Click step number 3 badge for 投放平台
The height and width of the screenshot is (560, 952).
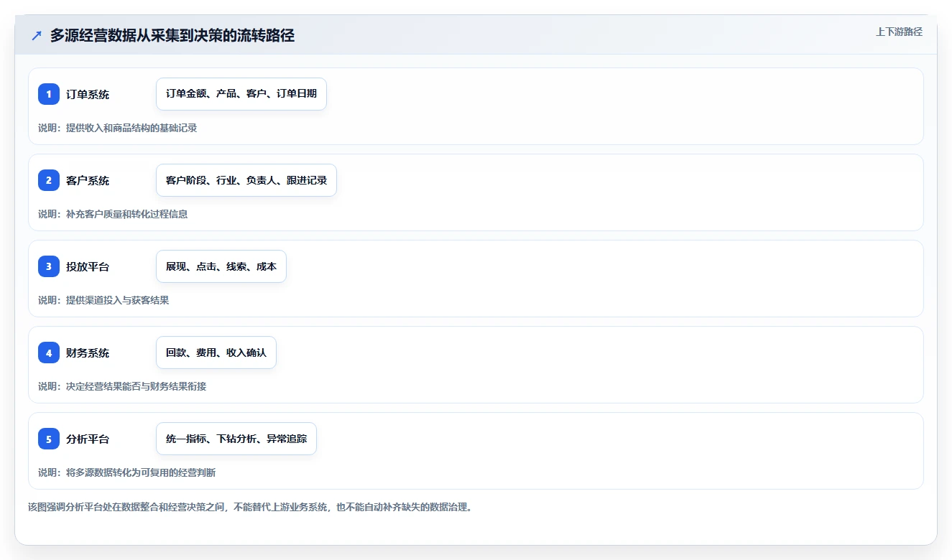pos(49,266)
